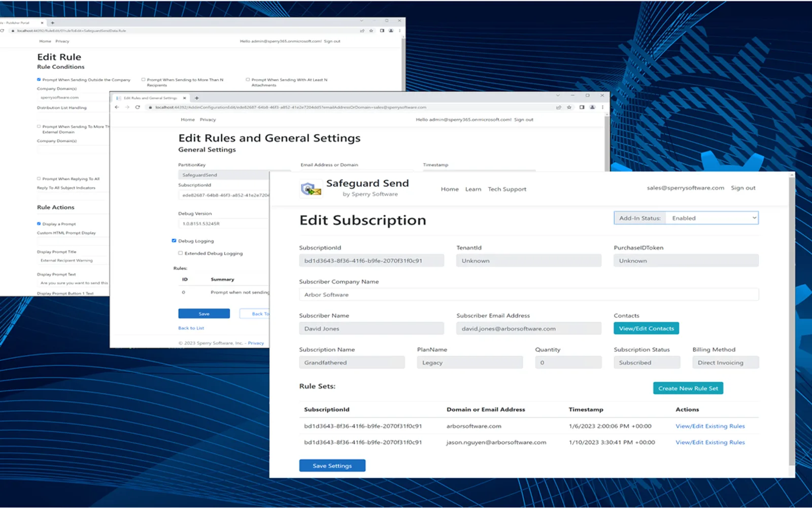Viewport: 812px width, 508px height.
Task: Close the Edit Rules and General Settings tab
Action: pyautogui.click(x=184, y=98)
